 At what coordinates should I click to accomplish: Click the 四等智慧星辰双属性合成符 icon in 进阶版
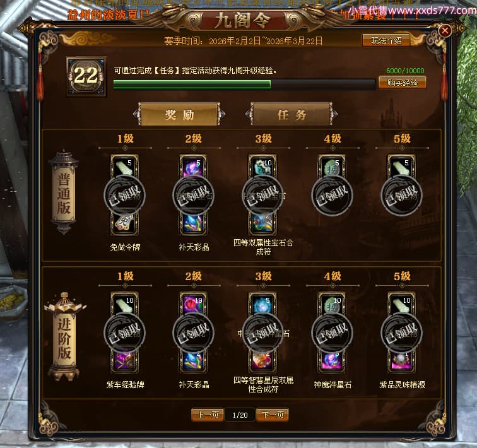262,362
